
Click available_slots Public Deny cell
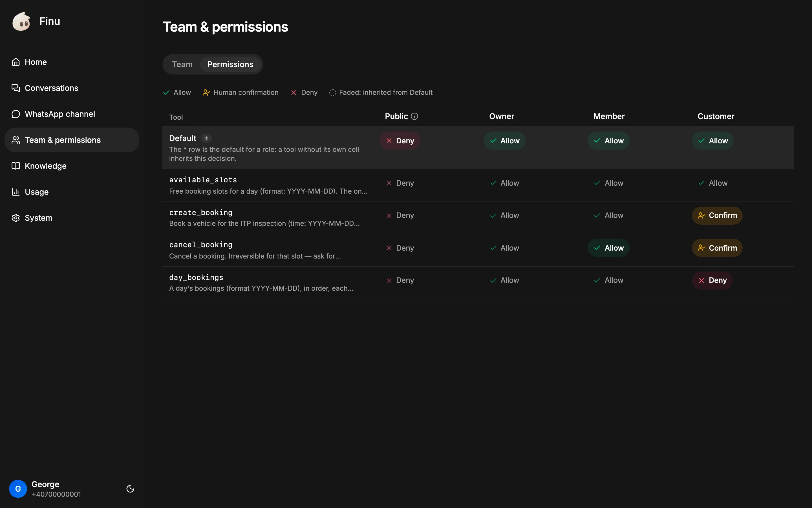400,183
